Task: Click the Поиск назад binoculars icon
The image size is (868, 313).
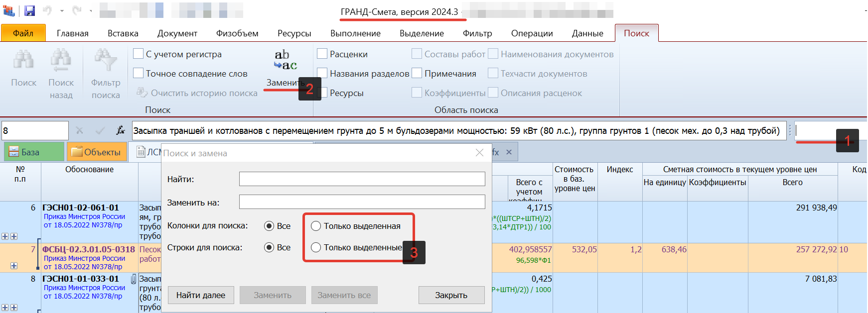Action: pos(61,60)
